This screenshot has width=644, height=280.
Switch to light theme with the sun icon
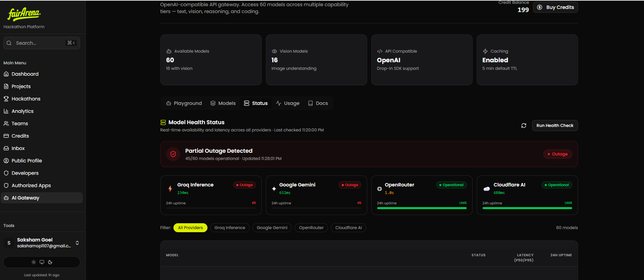34,262
